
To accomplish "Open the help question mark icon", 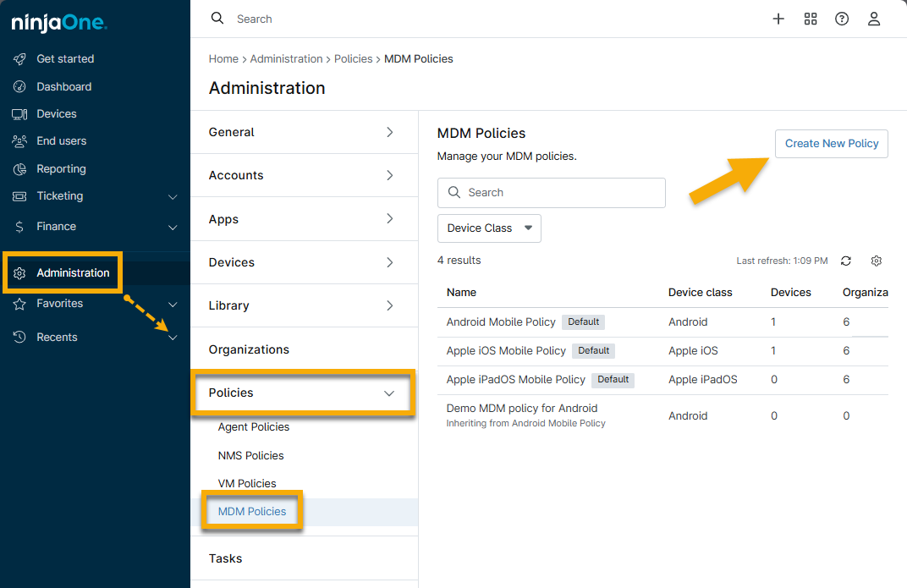I will (x=841, y=19).
